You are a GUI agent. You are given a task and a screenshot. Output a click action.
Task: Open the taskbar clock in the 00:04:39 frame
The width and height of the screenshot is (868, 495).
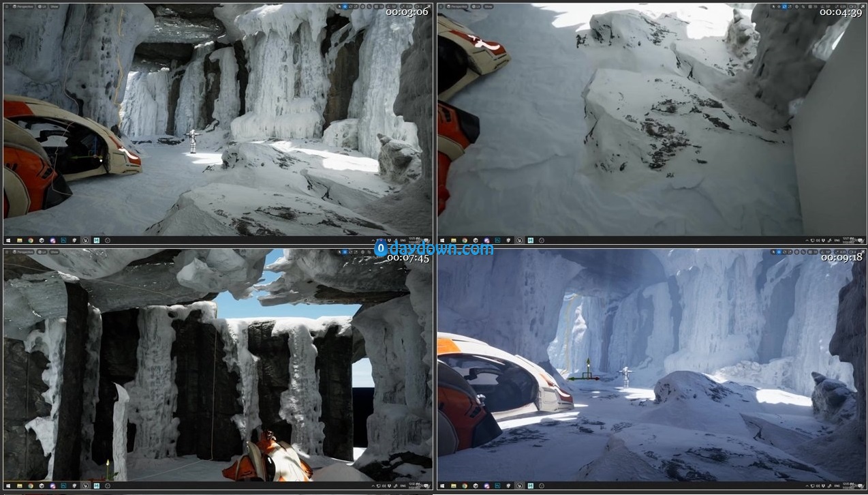pyautogui.click(x=850, y=240)
